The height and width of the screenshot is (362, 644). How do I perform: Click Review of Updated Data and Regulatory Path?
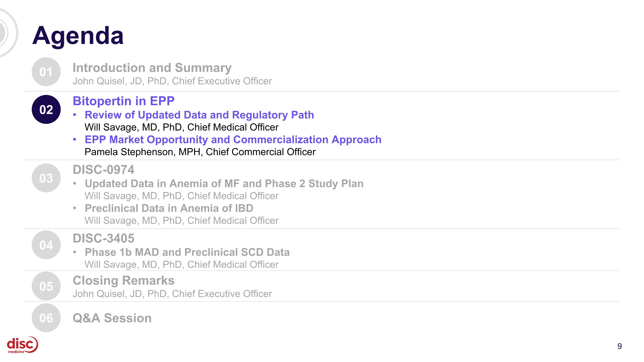pyautogui.click(x=199, y=115)
